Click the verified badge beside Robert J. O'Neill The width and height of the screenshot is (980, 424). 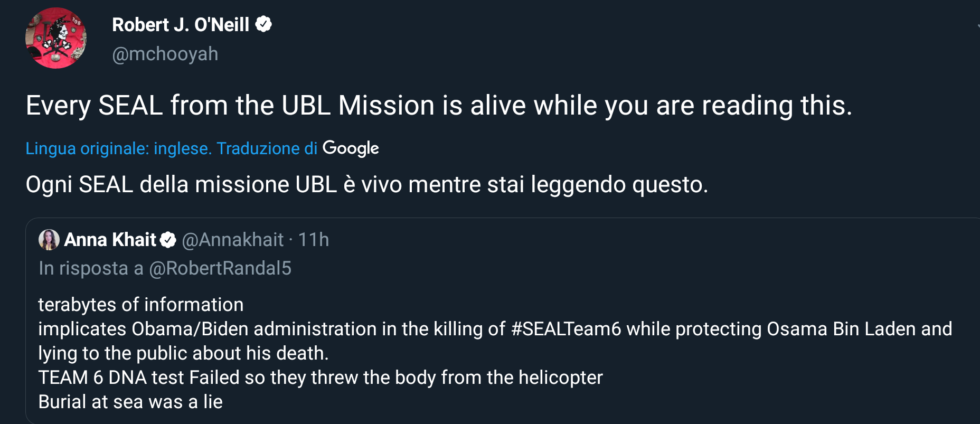263,24
